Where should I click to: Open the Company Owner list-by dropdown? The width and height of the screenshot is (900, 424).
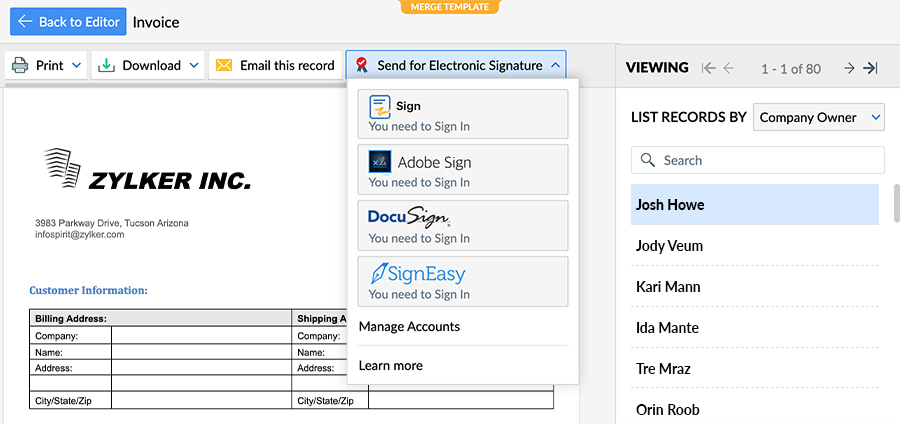[819, 117]
